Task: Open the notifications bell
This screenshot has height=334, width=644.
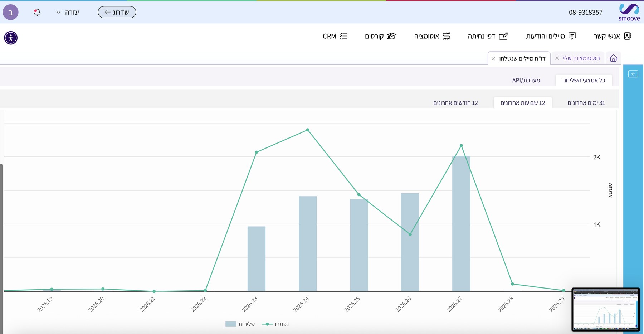Action: coord(37,12)
